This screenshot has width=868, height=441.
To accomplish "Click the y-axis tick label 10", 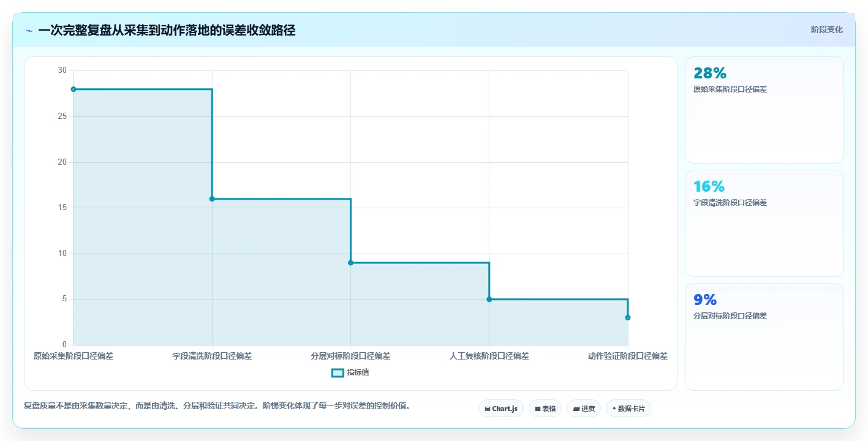I will tap(62, 254).
